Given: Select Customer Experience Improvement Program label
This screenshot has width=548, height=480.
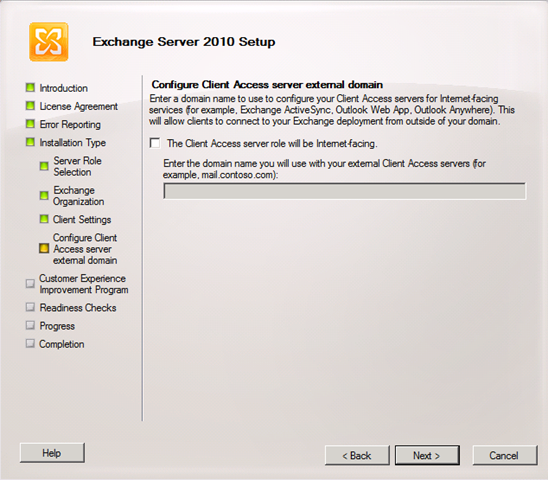Looking at the screenshot, I should [84, 284].
